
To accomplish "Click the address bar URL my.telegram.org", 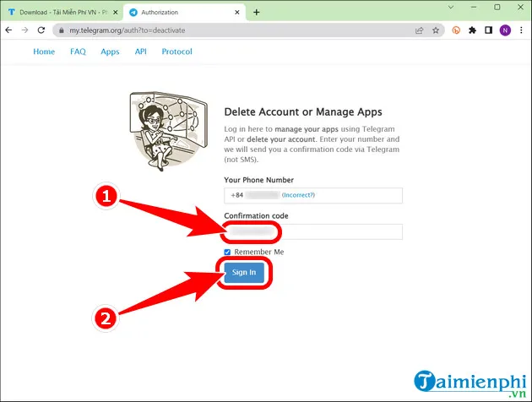I will point(128,30).
